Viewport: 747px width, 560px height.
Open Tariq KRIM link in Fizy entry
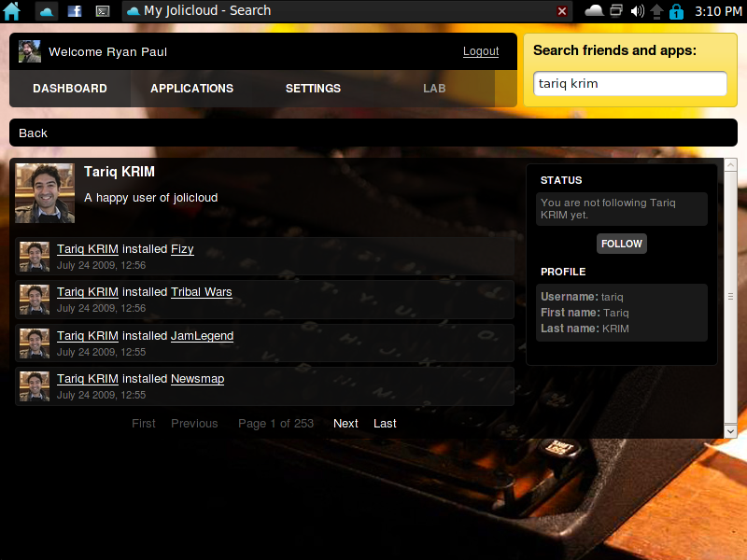coord(88,249)
